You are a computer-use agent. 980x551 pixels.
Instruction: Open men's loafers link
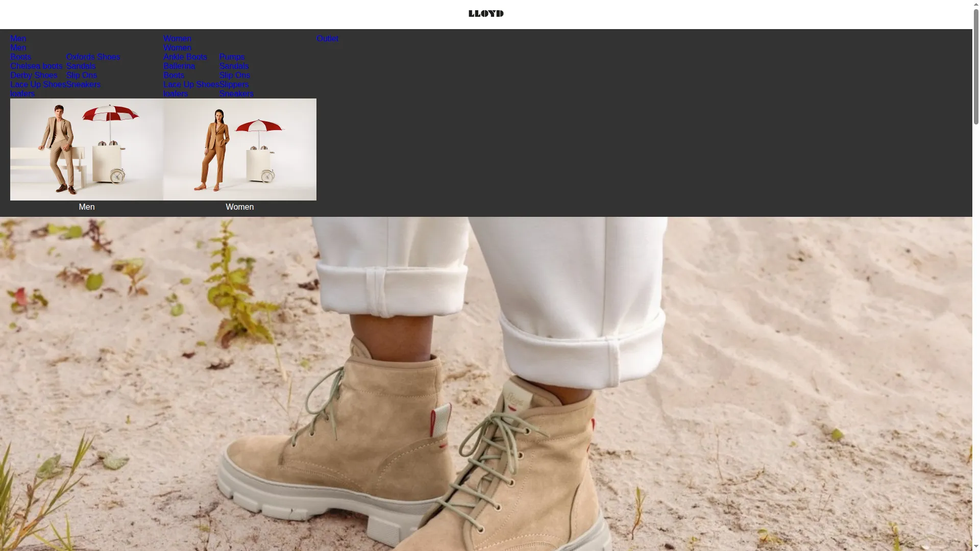coord(22,94)
